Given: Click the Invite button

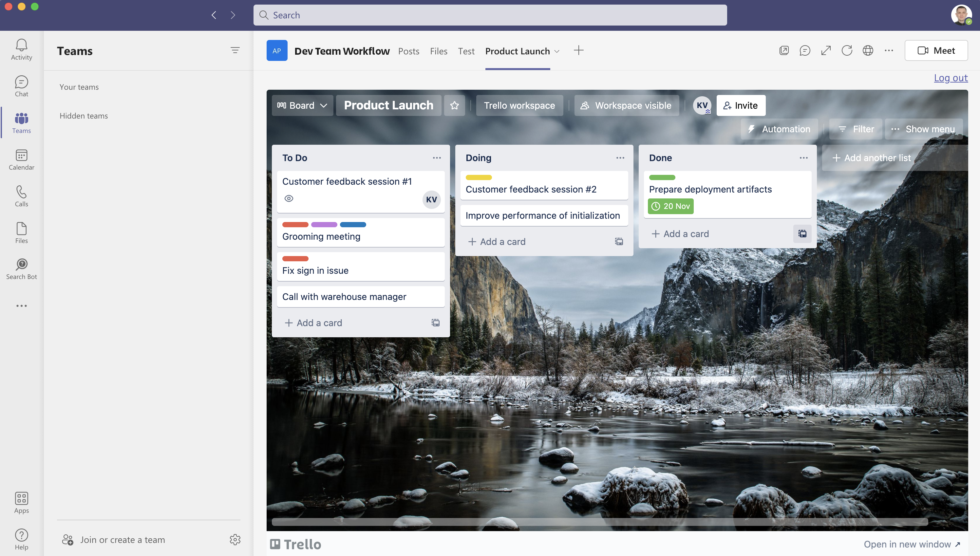Looking at the screenshot, I should pyautogui.click(x=741, y=106).
